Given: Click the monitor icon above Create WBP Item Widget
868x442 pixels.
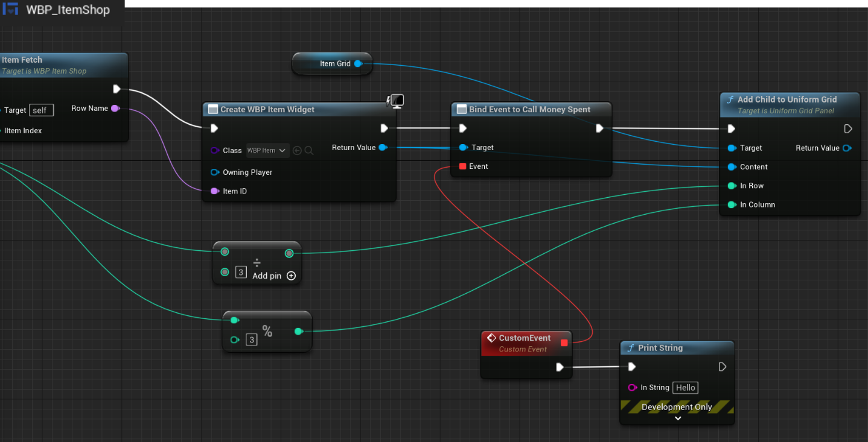Looking at the screenshot, I should click(x=397, y=101).
